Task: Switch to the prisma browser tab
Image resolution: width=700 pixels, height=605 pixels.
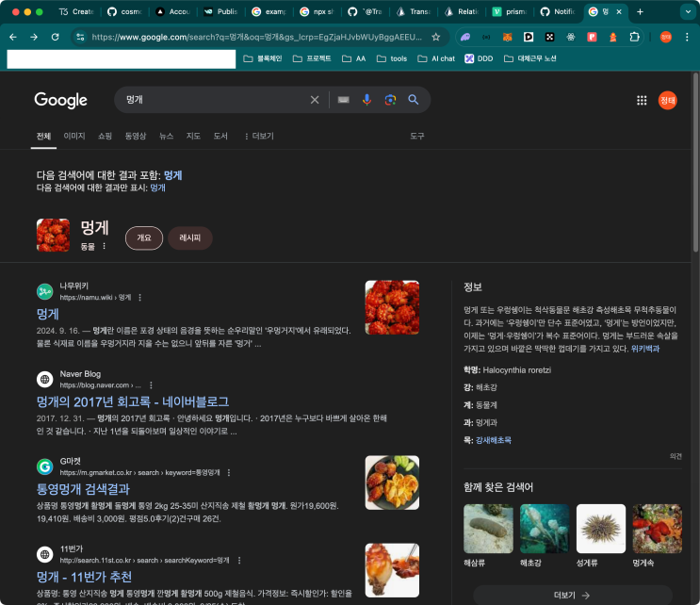Action: [510, 11]
